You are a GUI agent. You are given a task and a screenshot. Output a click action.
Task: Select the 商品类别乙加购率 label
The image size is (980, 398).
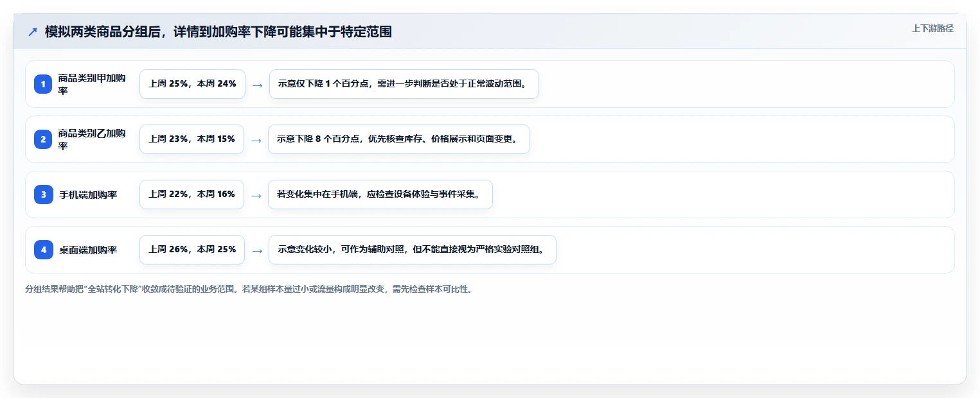click(92, 139)
